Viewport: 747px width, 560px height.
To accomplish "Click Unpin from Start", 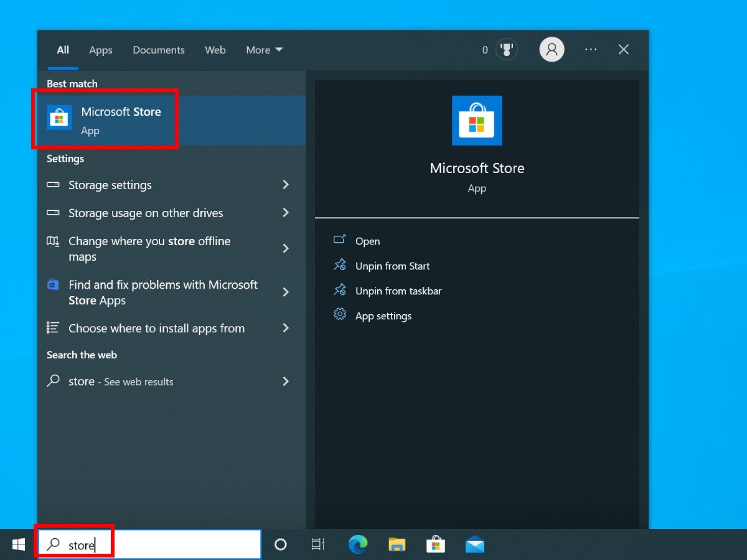I will click(x=393, y=266).
